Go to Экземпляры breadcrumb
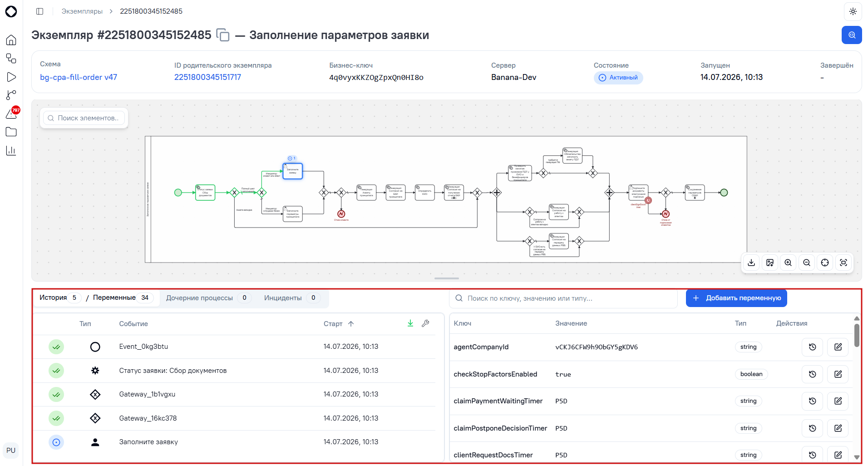868x466 pixels. [82, 11]
